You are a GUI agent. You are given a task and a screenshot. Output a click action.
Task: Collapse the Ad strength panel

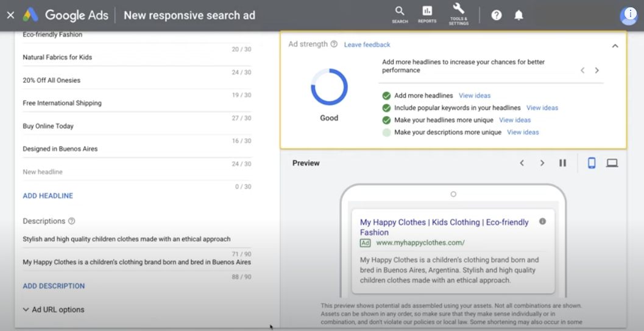(615, 46)
